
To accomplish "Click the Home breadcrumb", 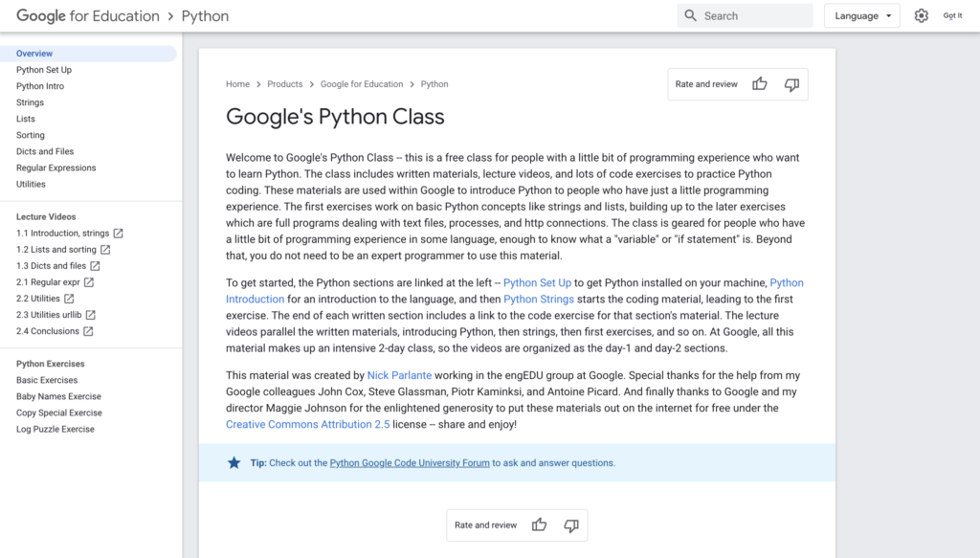I will pyautogui.click(x=237, y=83).
